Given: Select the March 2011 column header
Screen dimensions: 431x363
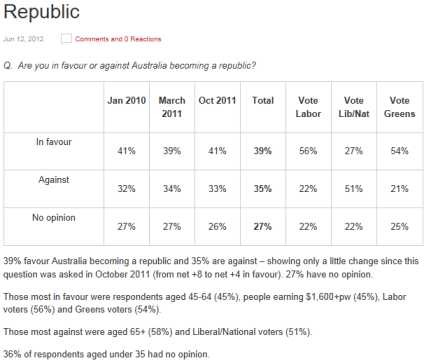Looking at the screenshot, I should (x=172, y=107).
